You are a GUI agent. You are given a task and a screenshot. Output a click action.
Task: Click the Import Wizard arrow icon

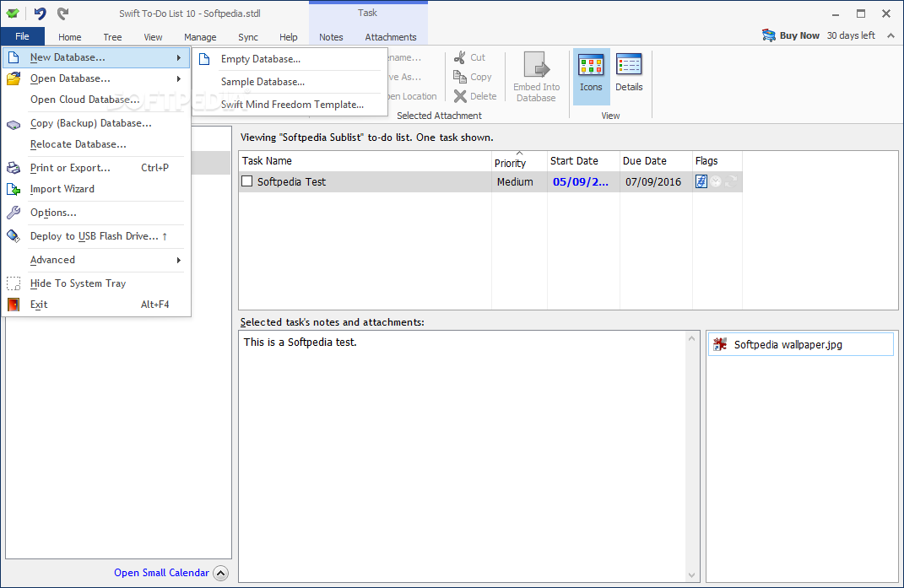[x=14, y=189]
